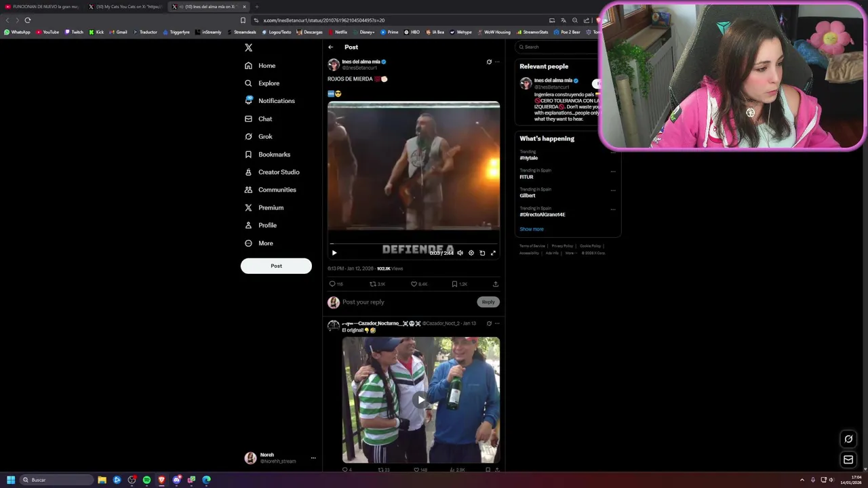
Task: Open Brave browser from taskbar
Action: 161,480
